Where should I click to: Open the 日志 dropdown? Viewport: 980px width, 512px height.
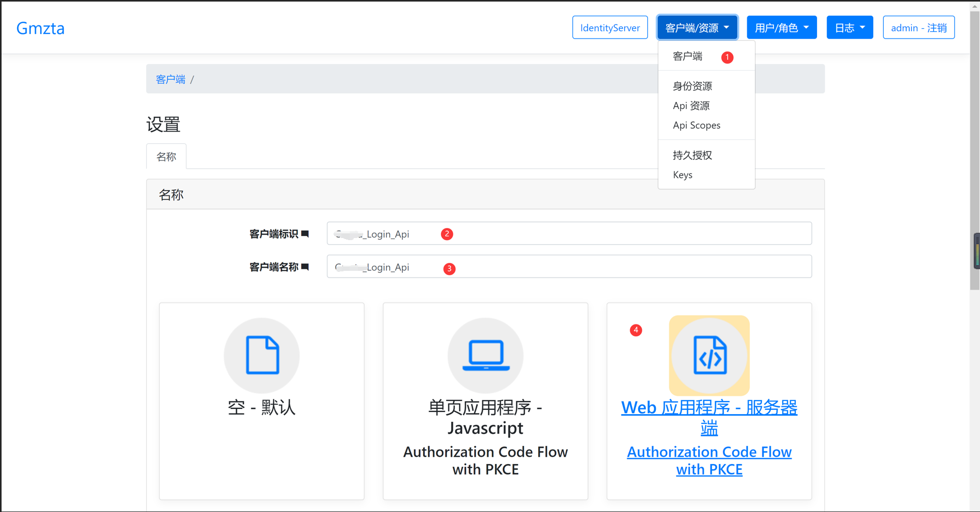coord(849,27)
